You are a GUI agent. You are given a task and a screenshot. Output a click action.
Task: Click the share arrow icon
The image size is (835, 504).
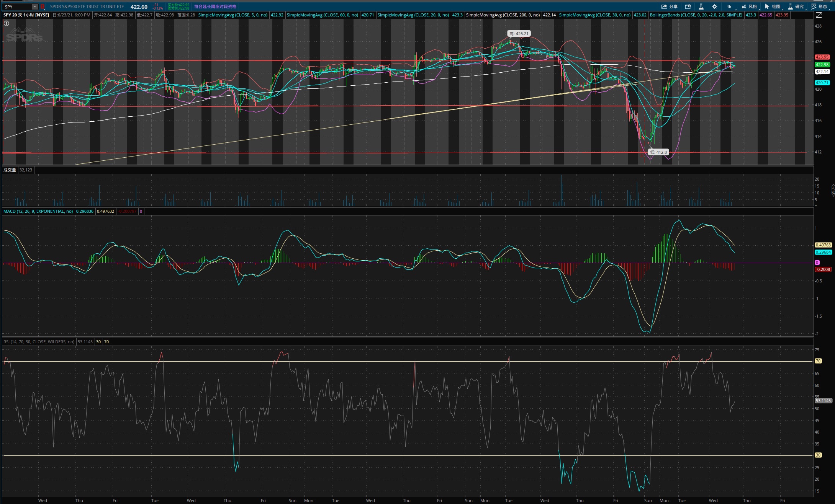(x=664, y=7)
